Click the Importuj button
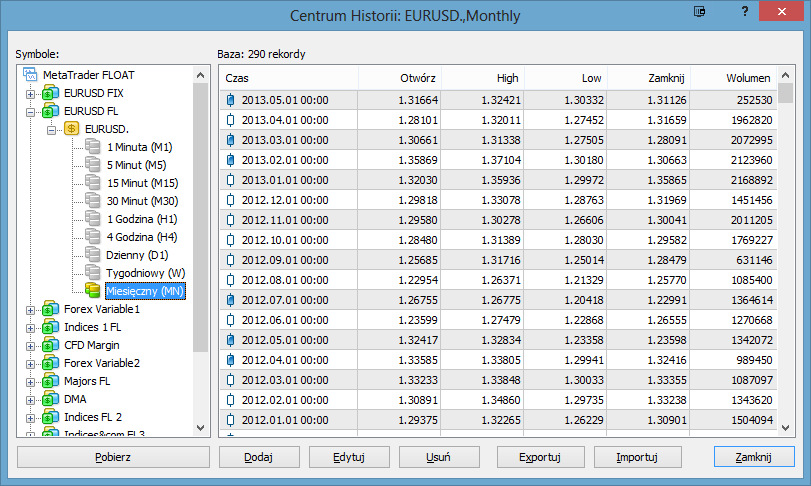This screenshot has width=811, height=486. (x=638, y=457)
